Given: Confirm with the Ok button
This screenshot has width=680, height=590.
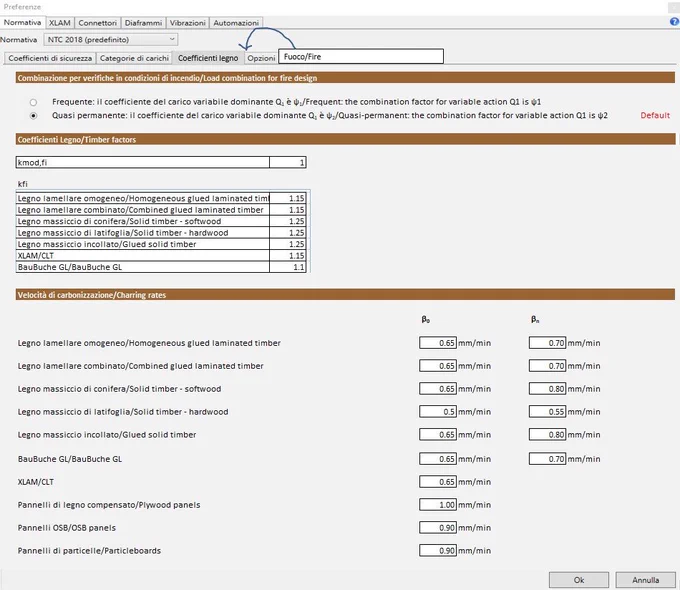Looking at the screenshot, I should pos(579,580).
